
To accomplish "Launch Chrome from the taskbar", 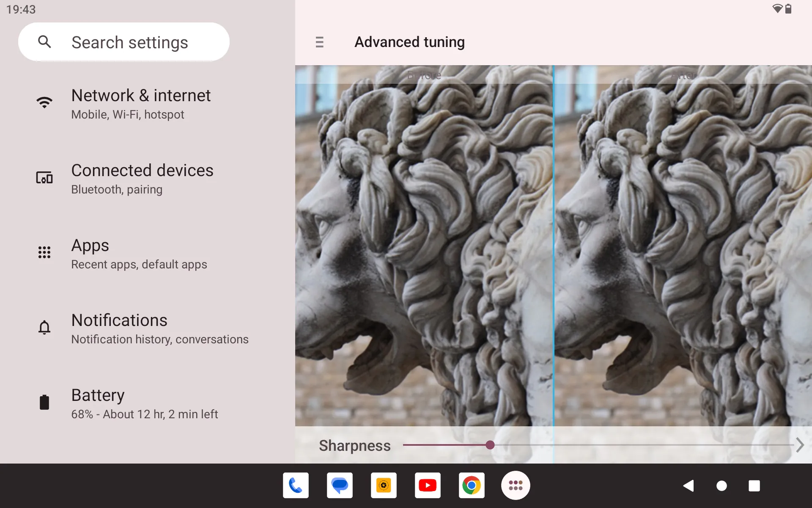I will point(472,486).
